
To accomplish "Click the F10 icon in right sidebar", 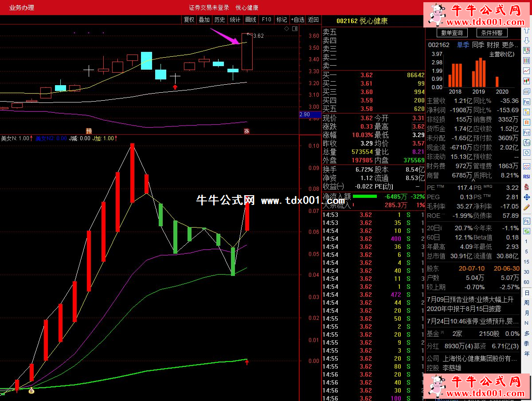I will (x=527, y=102).
